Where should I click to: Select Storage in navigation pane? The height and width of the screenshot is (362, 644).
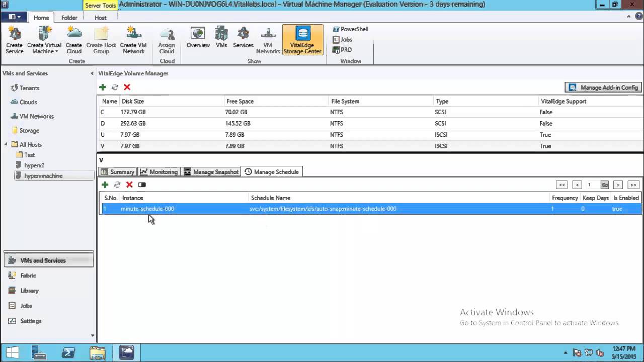coord(25,131)
